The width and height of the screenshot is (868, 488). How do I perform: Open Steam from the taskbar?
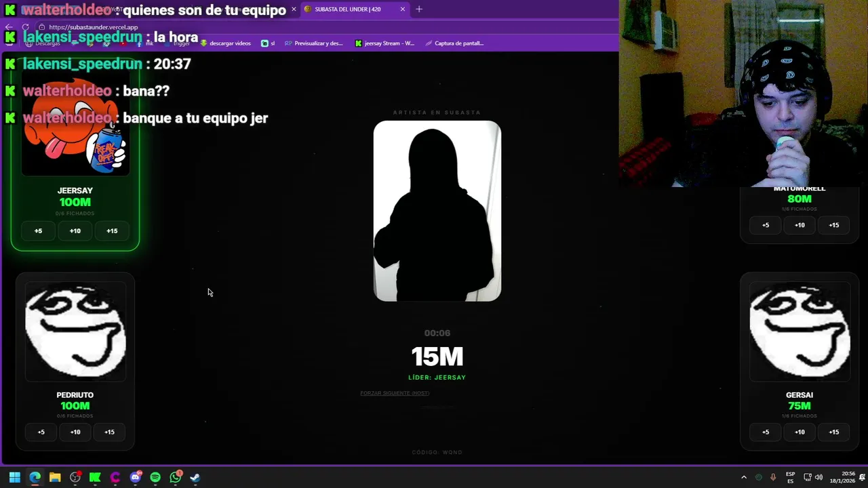click(195, 477)
